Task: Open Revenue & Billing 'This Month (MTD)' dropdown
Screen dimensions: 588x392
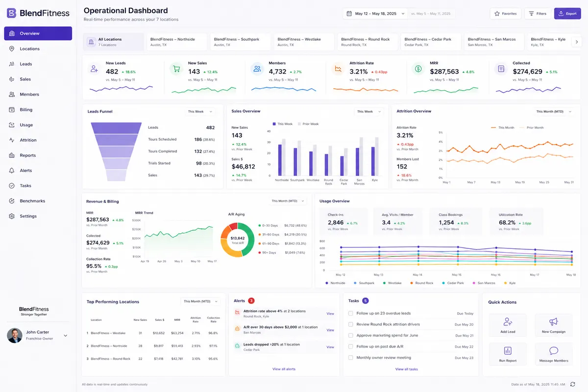Action: point(288,201)
